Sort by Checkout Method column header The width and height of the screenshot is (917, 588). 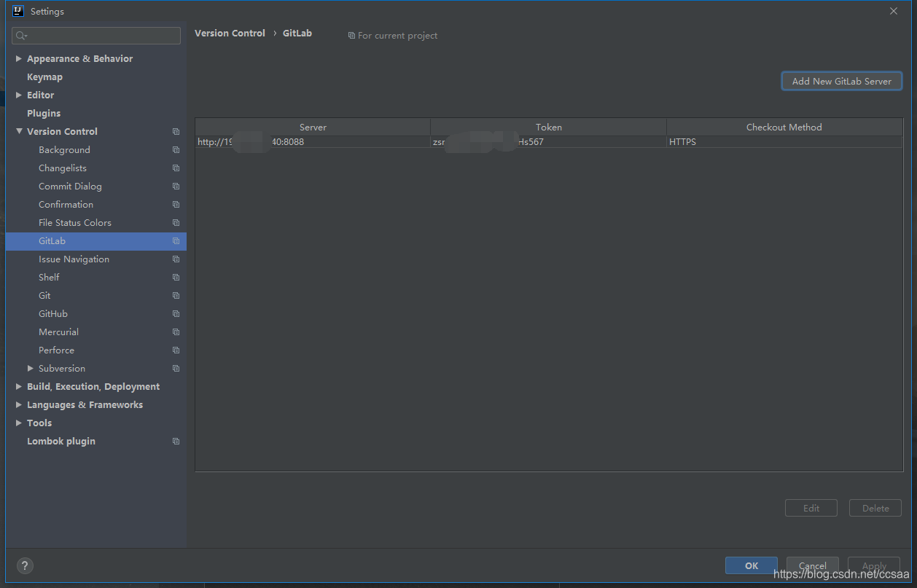[x=784, y=127]
